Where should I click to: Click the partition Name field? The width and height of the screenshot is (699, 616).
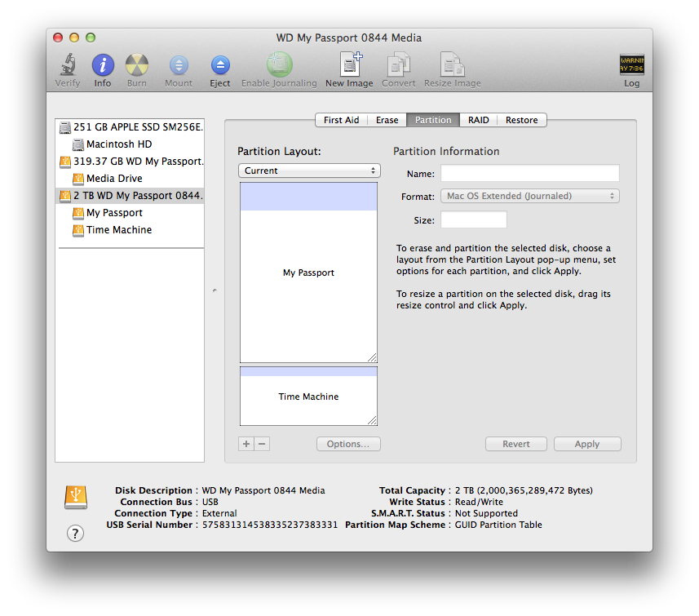point(530,173)
